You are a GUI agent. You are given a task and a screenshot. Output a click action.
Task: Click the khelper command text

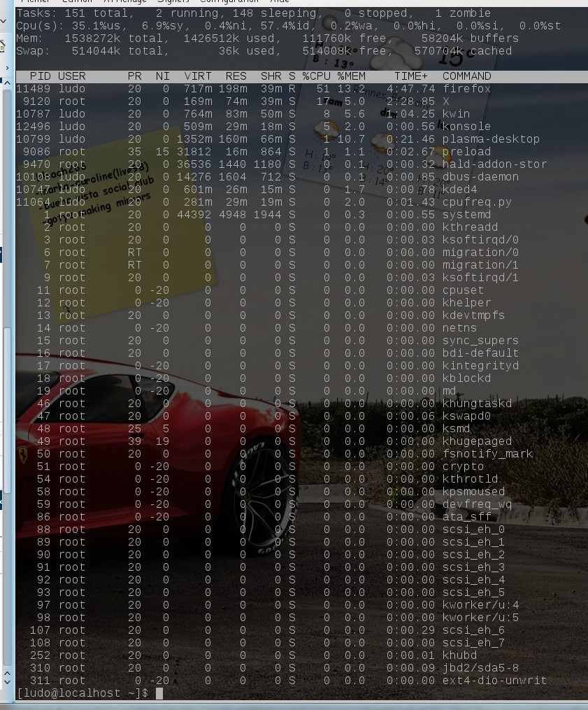coord(466,303)
